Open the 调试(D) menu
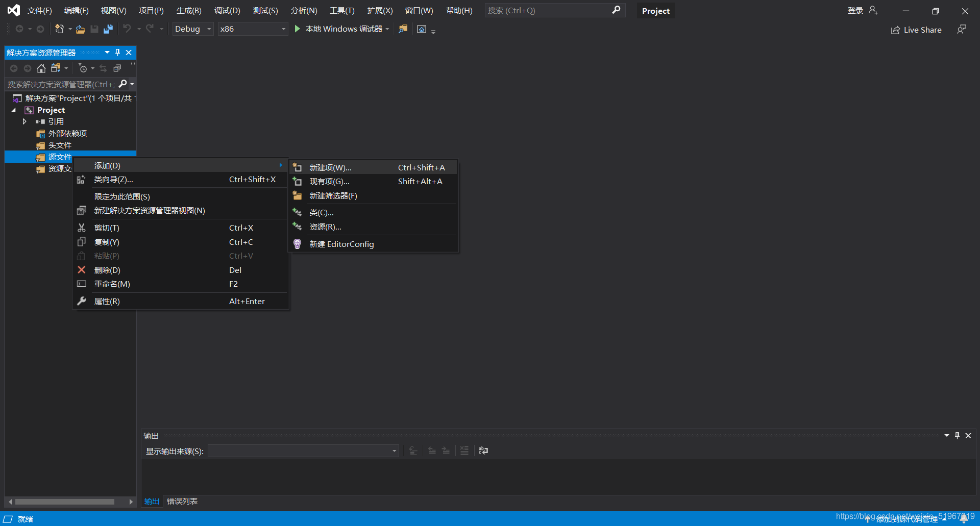 [x=227, y=11]
